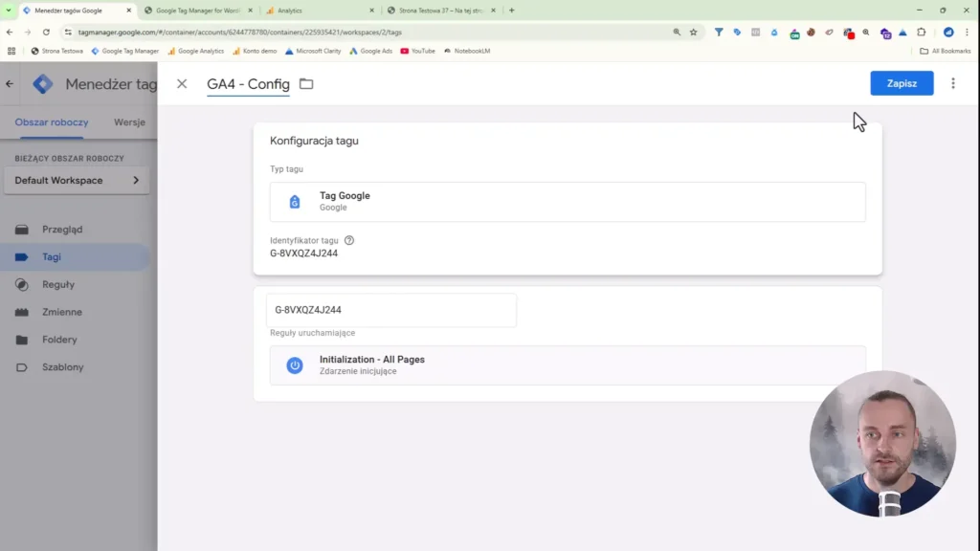Click the site info icon in address bar
Screen dimensions: 980x551
[x=68, y=32]
